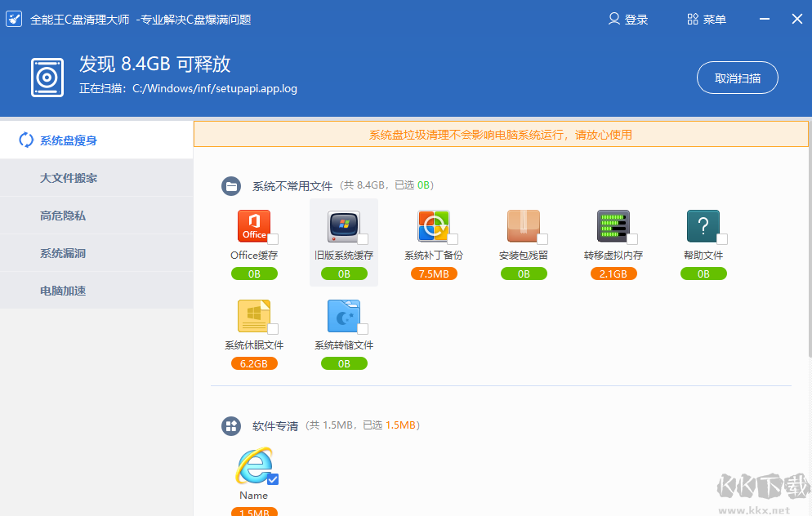Click the 旧版系统缓存 icon
Viewport: 812px width, 516px height.
point(344,226)
